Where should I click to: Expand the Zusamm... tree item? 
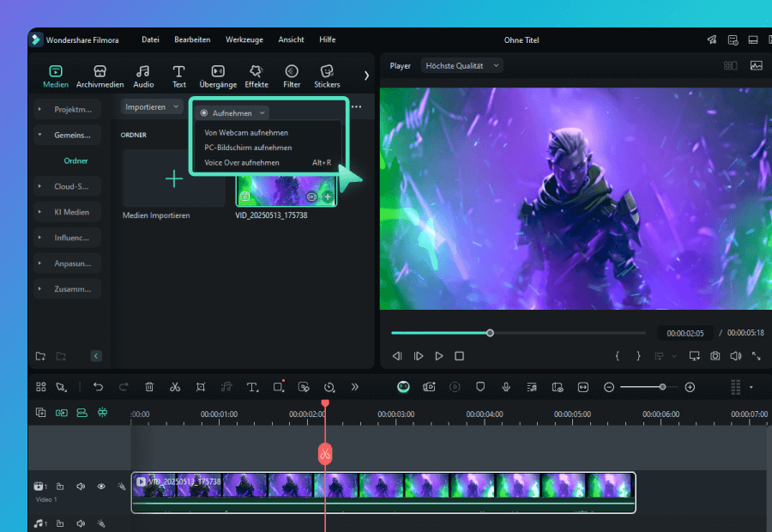[68, 288]
